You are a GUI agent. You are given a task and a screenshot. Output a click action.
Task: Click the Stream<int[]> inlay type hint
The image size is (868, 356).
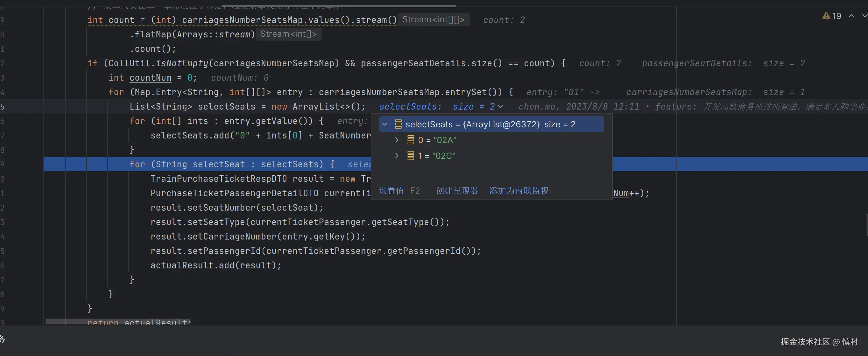click(x=289, y=34)
